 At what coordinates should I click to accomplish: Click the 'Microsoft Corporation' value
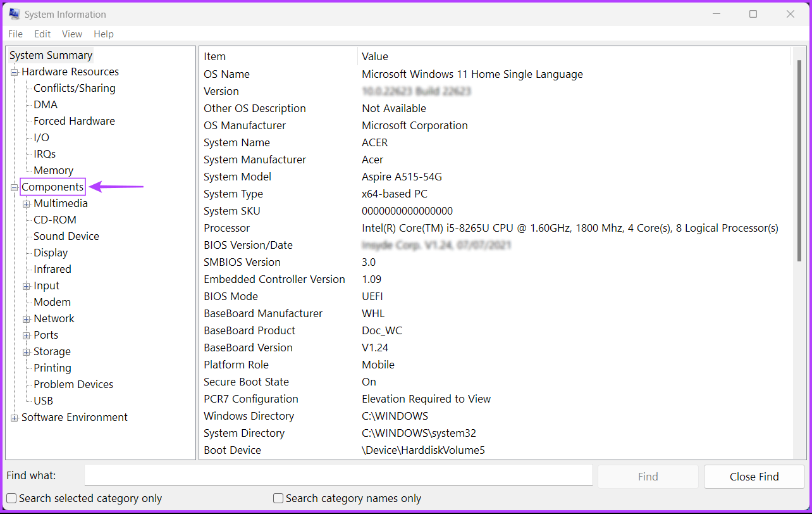pos(415,125)
